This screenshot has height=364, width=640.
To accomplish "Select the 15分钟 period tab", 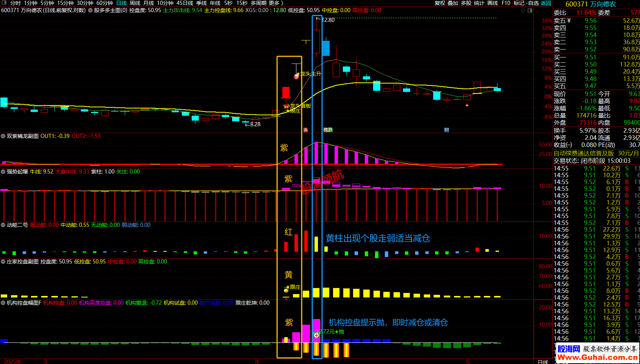I will (65, 3).
